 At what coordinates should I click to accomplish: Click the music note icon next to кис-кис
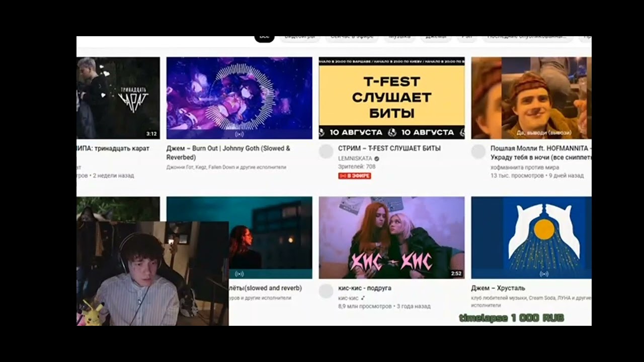[x=363, y=298]
